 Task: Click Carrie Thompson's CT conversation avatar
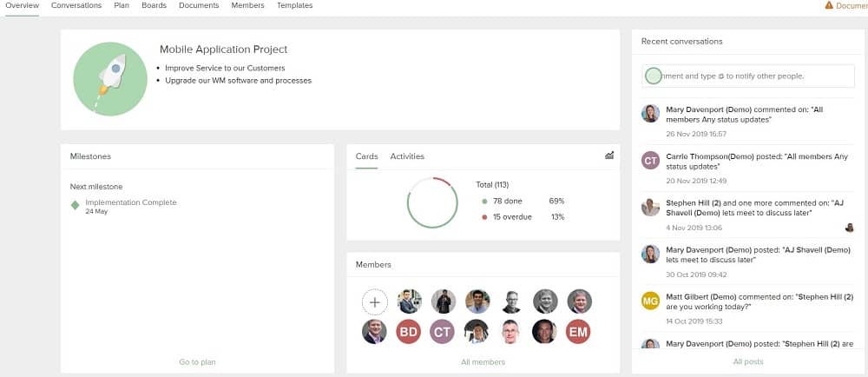[x=650, y=160]
